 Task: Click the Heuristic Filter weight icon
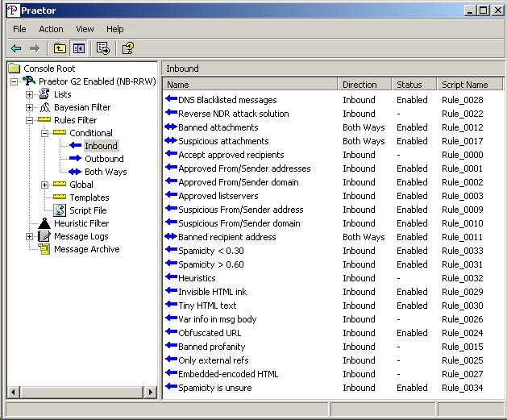[44, 223]
